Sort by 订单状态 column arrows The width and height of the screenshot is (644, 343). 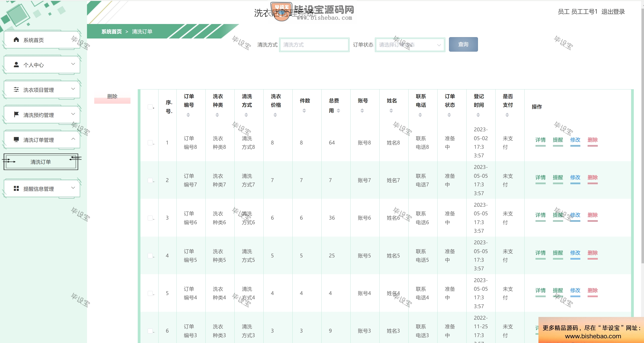pyautogui.click(x=449, y=115)
